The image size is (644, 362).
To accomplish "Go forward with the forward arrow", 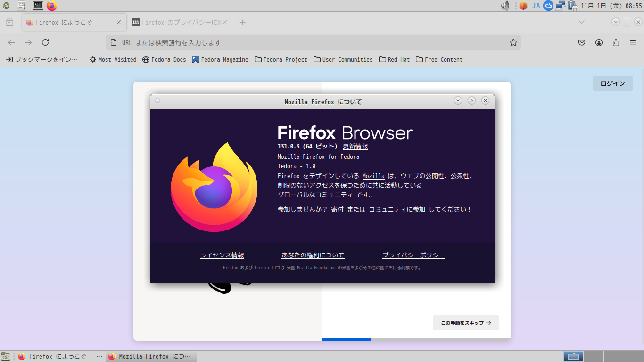I will click(x=28, y=42).
